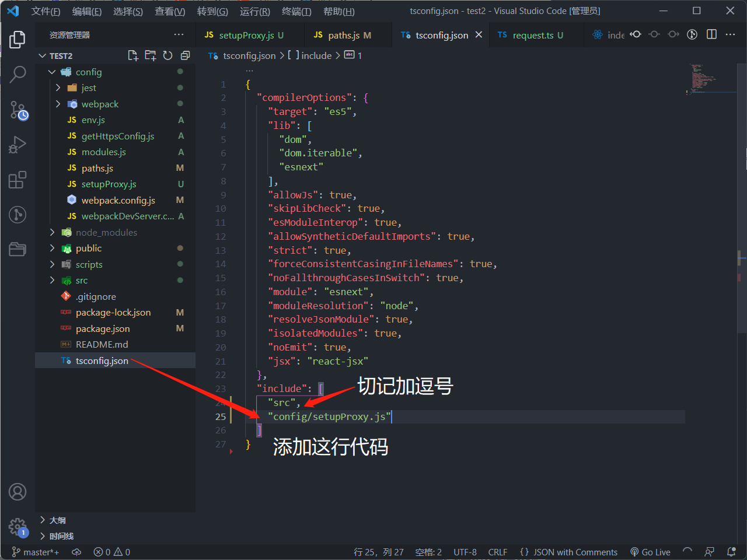The height and width of the screenshot is (560, 747).
Task: Open the Accounts menu icon
Action: [x=18, y=492]
